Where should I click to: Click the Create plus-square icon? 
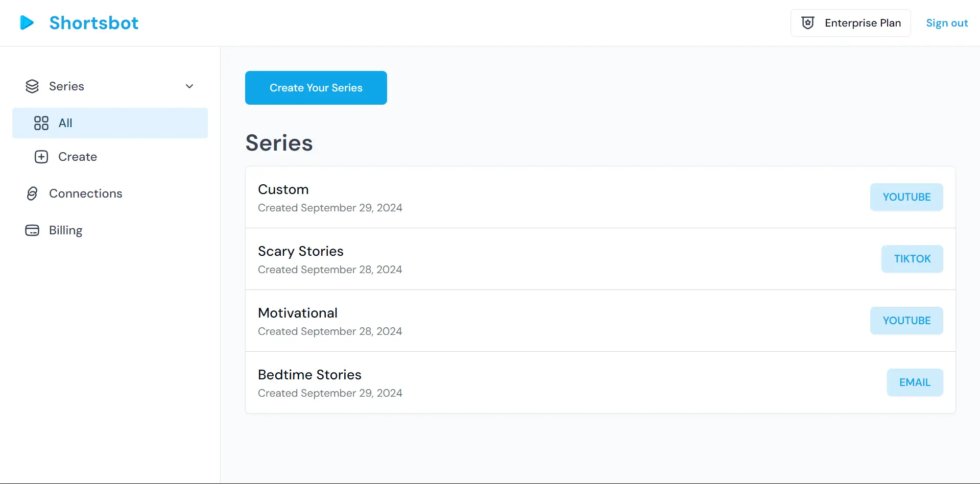click(41, 157)
